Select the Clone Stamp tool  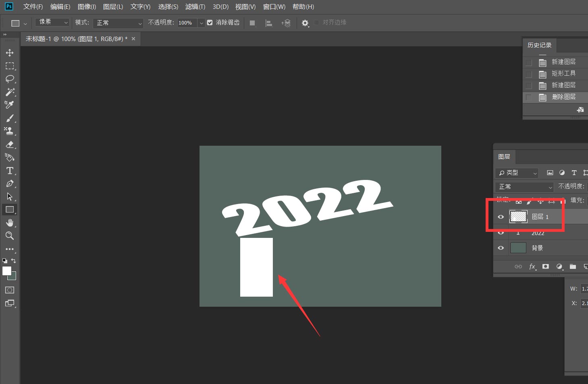pos(10,131)
